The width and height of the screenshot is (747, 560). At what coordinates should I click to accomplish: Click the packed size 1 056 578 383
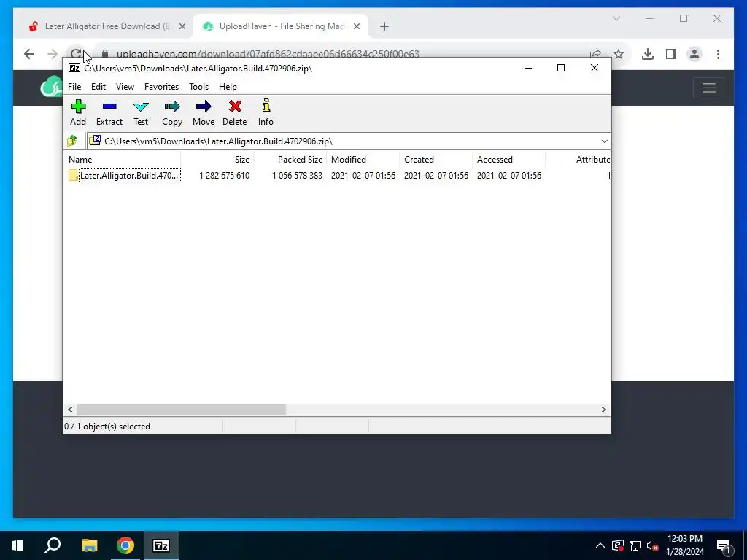pos(298,176)
